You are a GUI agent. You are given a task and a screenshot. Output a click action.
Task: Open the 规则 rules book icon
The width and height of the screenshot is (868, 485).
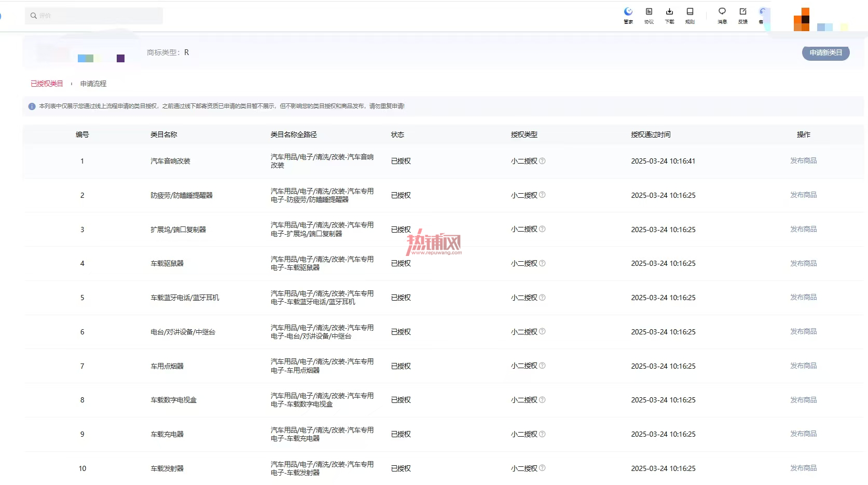point(690,11)
